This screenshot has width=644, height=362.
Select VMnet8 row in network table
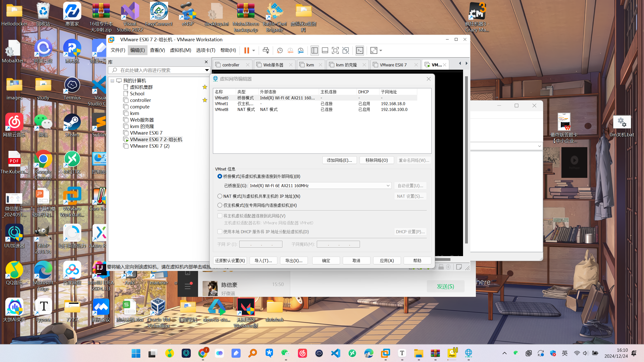[x=315, y=110]
